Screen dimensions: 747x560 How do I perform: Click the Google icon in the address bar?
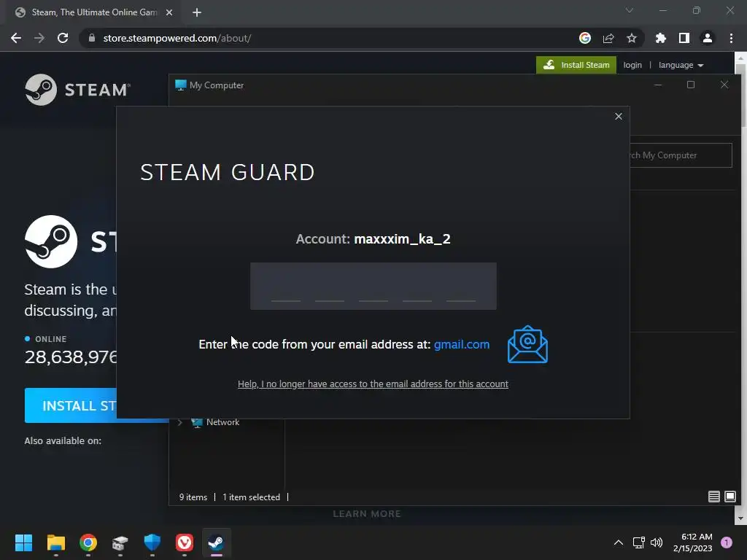(x=585, y=38)
